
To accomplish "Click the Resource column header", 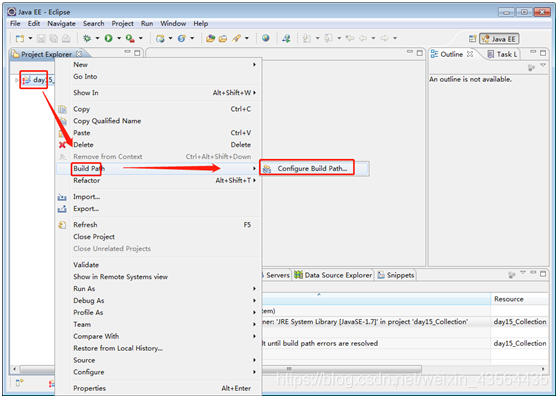I will (x=519, y=299).
